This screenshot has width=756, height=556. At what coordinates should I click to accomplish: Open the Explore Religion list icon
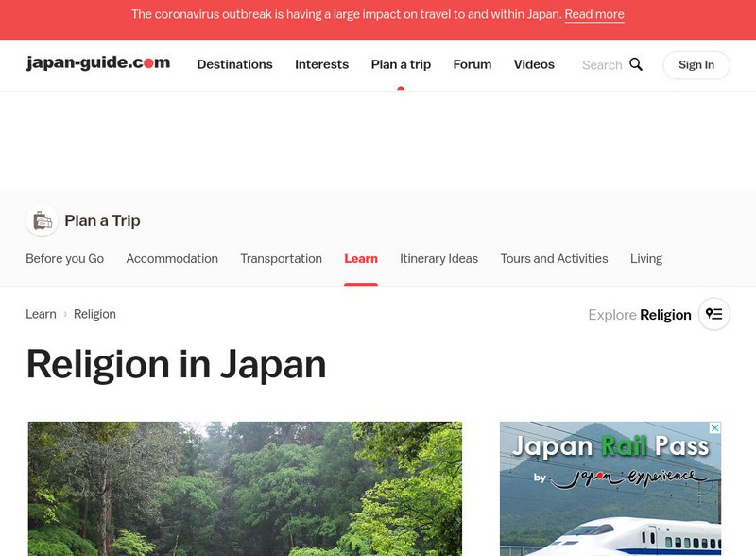click(713, 315)
